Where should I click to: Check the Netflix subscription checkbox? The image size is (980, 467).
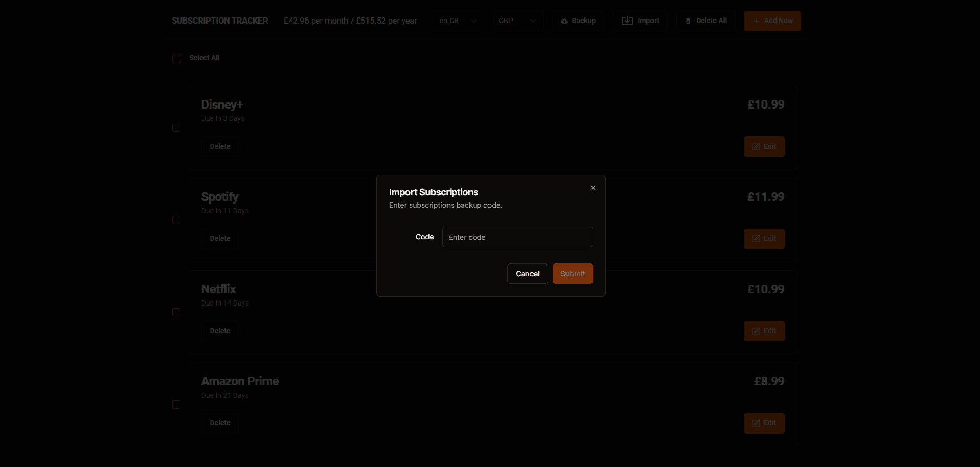[176, 312]
